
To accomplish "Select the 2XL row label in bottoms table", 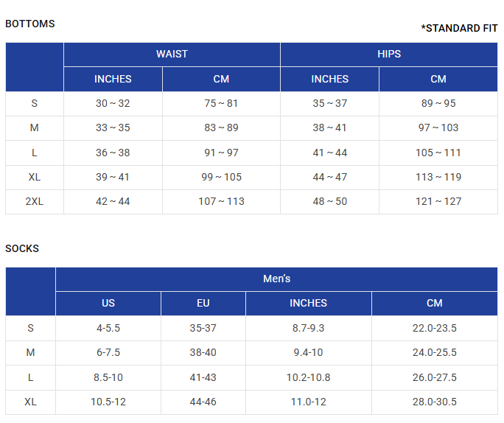I will tap(35, 201).
